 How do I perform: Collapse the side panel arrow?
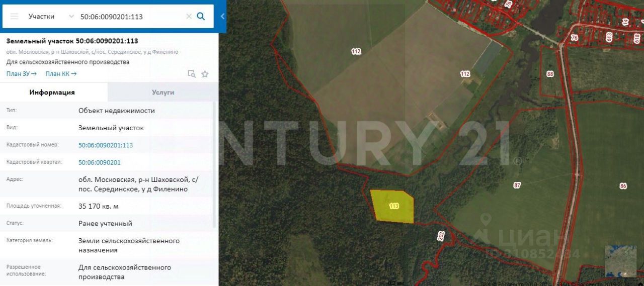(x=222, y=17)
